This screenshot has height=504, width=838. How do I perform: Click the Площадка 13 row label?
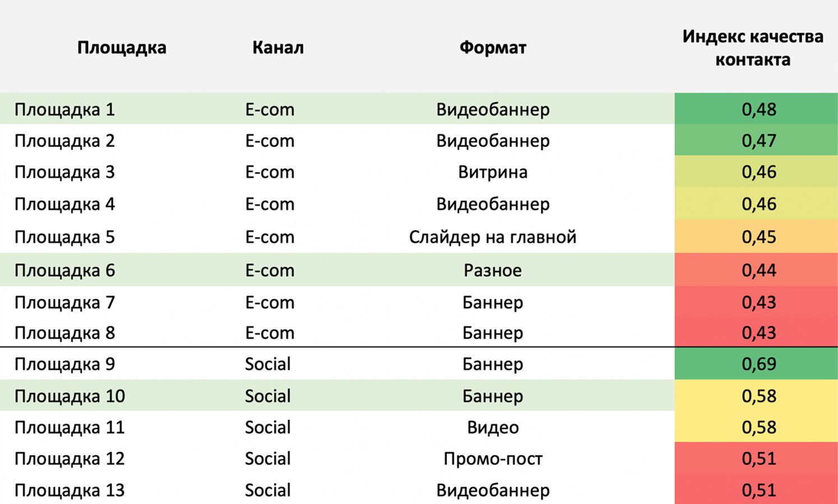point(70,490)
